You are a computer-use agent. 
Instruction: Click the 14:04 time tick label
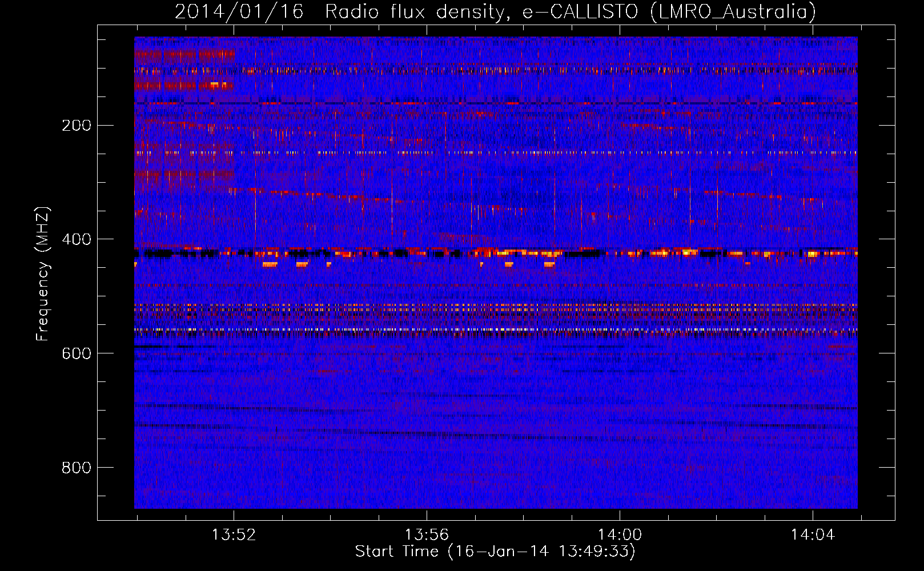(813, 535)
